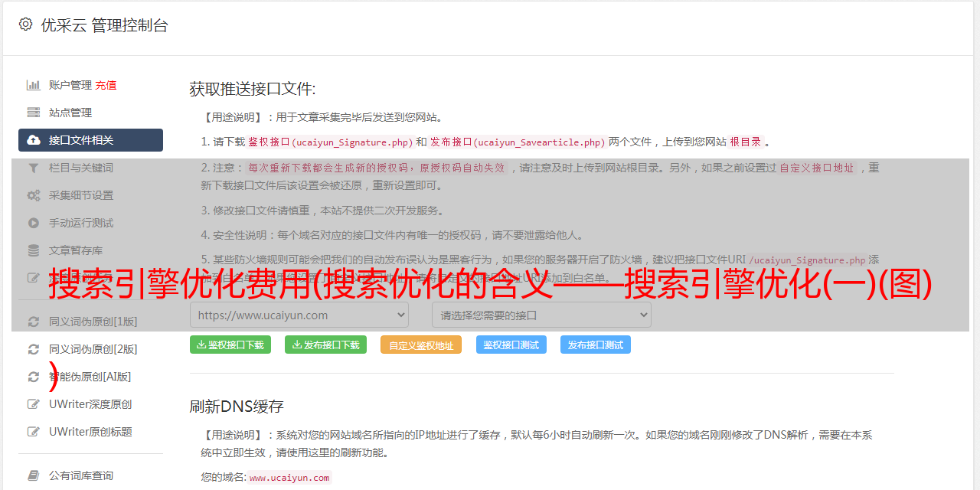Click the book icon for 公有词库查询
Image resolution: width=980 pixels, height=490 pixels.
click(34, 475)
